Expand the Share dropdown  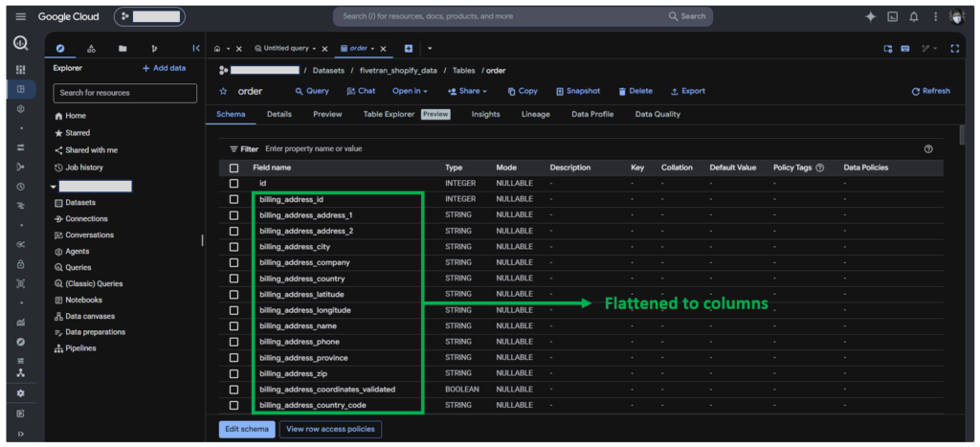point(467,91)
